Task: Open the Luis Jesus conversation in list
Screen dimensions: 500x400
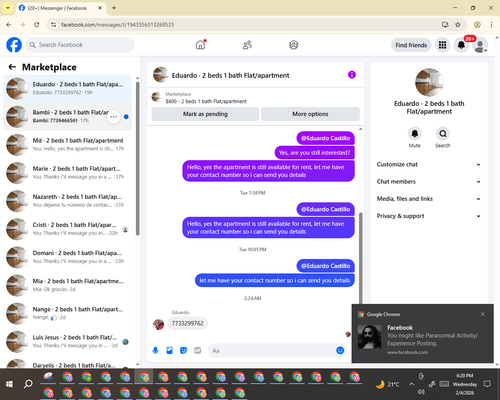Action: click(x=68, y=341)
